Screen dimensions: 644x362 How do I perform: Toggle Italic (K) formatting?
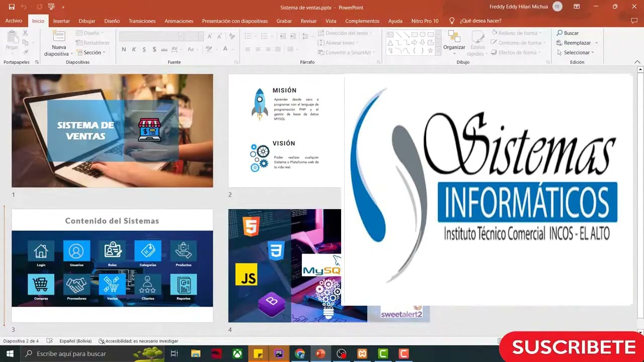134,49
